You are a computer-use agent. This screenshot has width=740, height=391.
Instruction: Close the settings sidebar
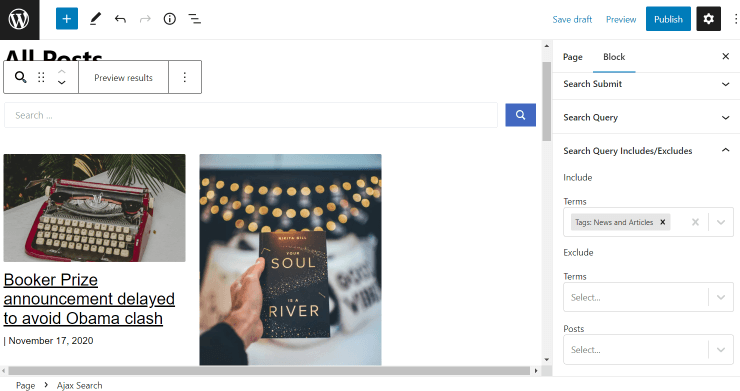(x=725, y=57)
